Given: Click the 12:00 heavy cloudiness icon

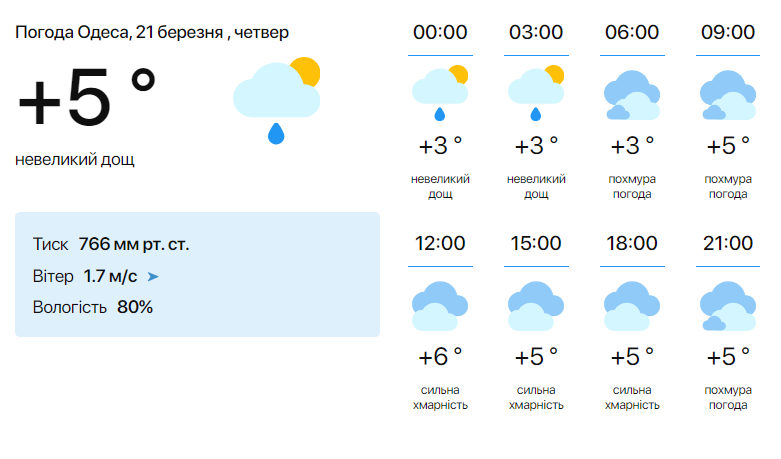Looking at the screenshot, I should [x=440, y=305].
